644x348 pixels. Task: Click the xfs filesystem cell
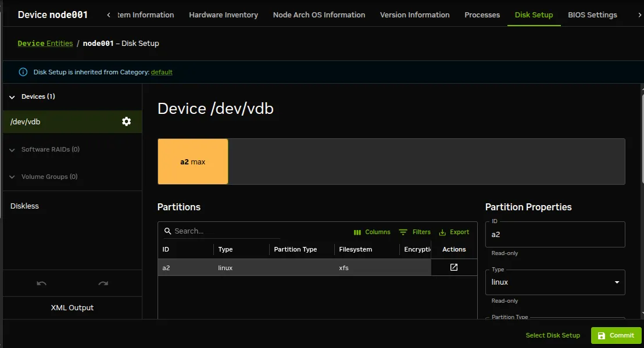(x=367, y=268)
